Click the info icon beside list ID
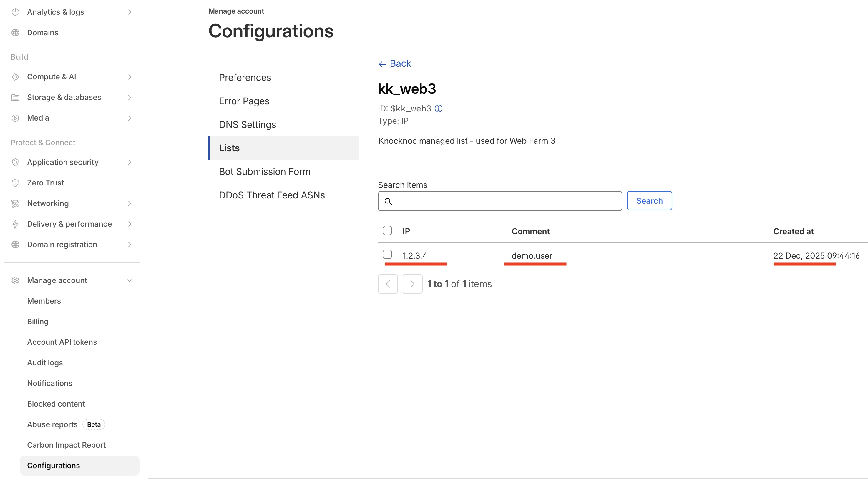Screen dimensions: 868x480 pyautogui.click(x=438, y=108)
